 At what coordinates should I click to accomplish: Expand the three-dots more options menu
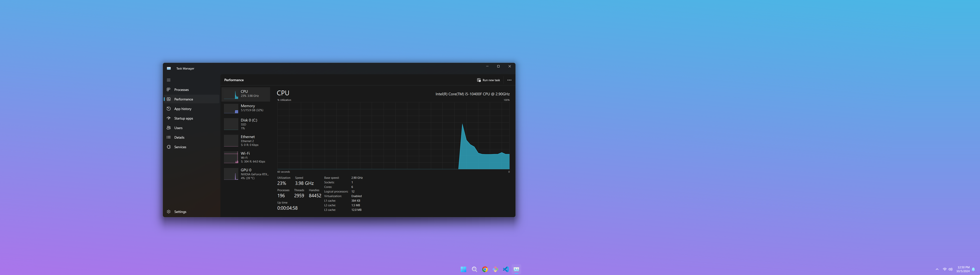pyautogui.click(x=509, y=80)
